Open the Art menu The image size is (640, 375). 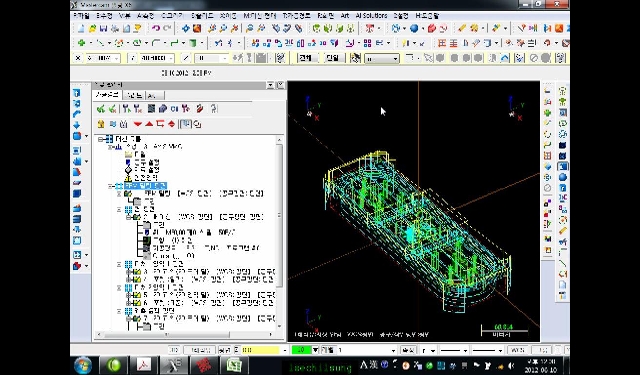[x=345, y=16]
